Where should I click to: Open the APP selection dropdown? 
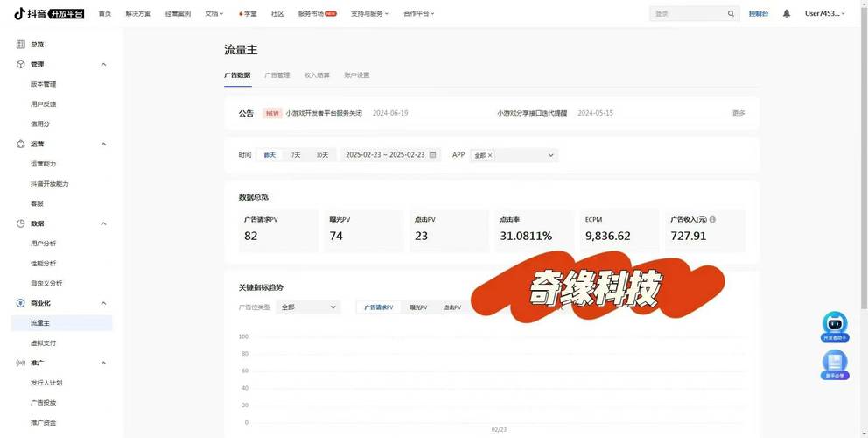[514, 155]
